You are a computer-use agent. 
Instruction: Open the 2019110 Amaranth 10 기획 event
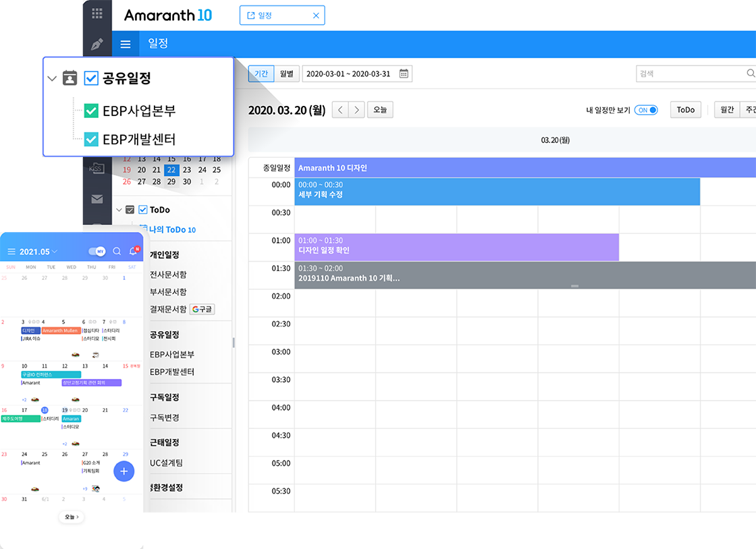pyautogui.click(x=525, y=275)
